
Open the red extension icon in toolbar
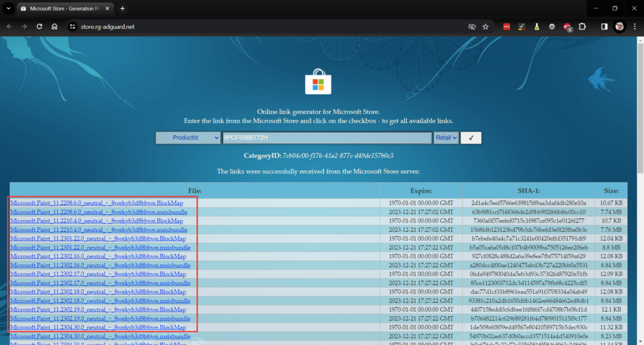pyautogui.click(x=506, y=26)
